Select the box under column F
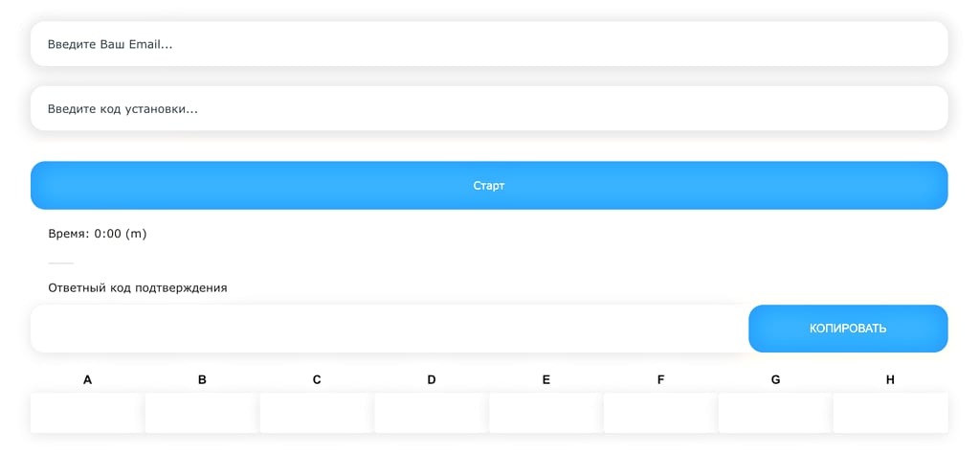Image resolution: width=980 pixels, height=455 pixels. [660, 413]
